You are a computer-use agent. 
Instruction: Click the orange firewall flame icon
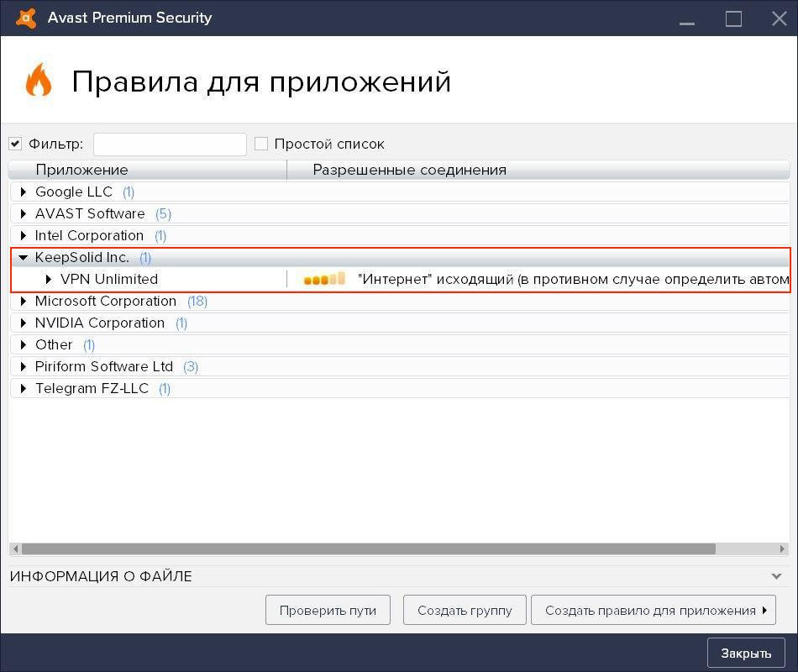point(39,81)
